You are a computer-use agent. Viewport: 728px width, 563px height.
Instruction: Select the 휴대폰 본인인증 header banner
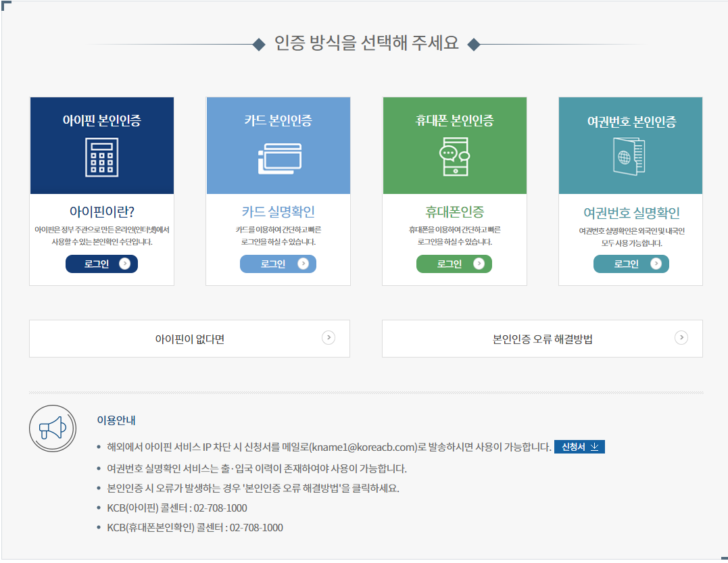454,145
